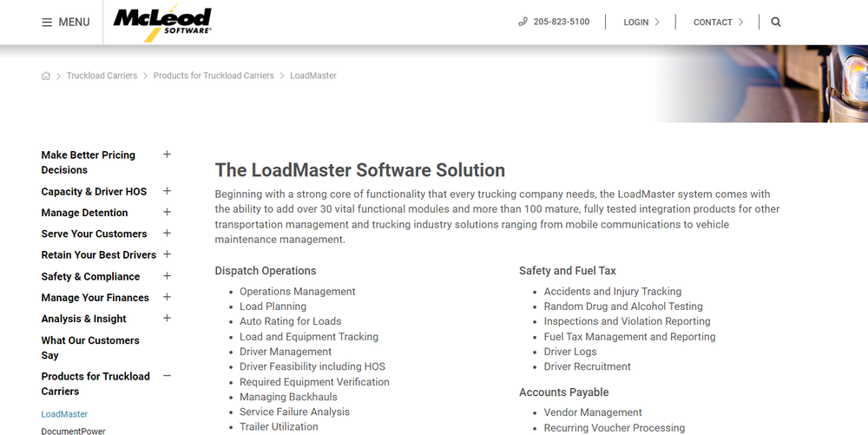The image size is (868, 435).
Task: Open Manage Detention sidebar item
Action: point(84,213)
